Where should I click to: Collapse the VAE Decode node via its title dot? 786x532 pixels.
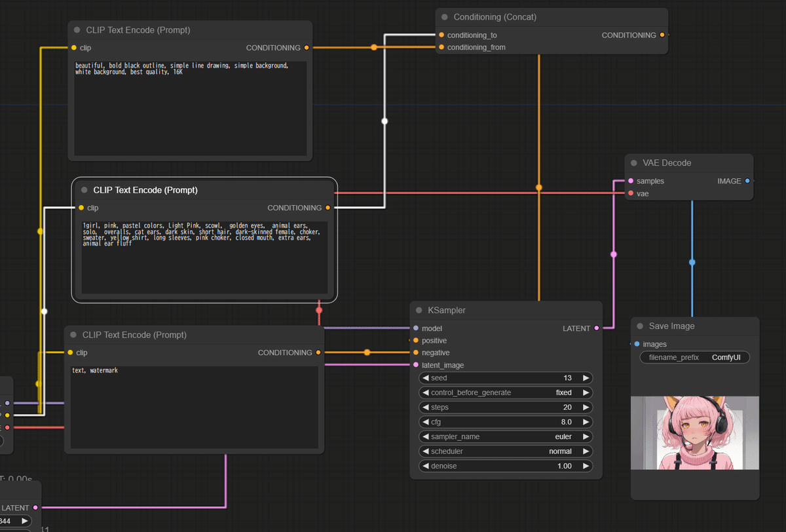tap(634, 162)
